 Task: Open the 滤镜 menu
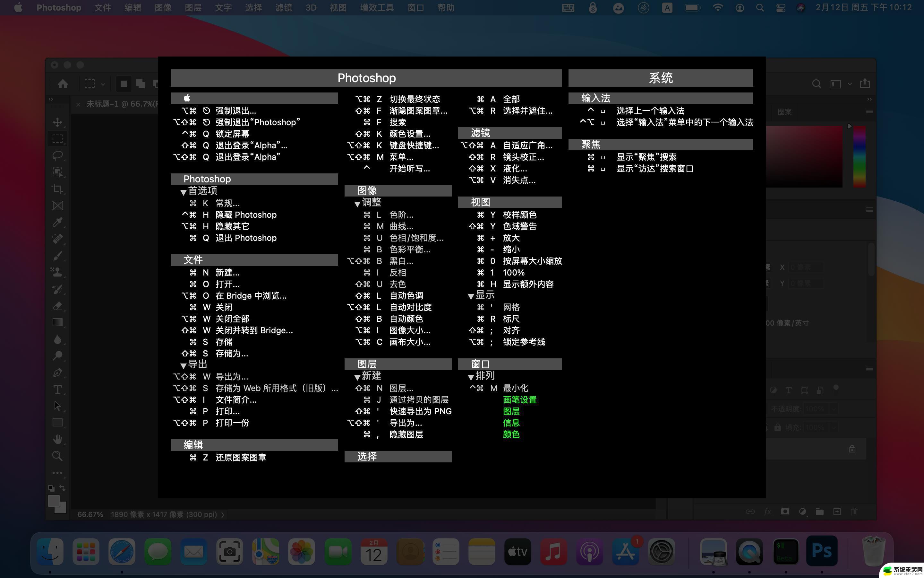click(x=284, y=8)
